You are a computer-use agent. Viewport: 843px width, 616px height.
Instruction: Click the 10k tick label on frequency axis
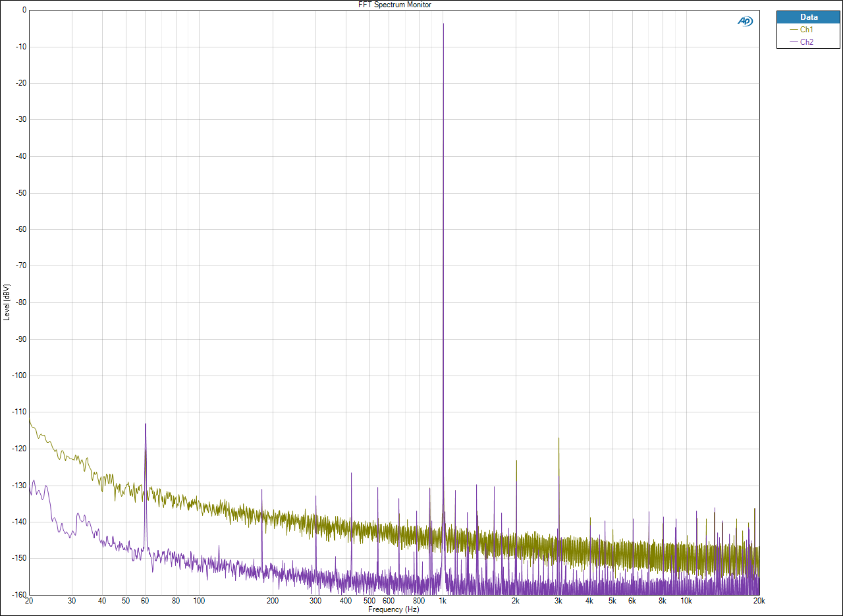pyautogui.click(x=686, y=601)
